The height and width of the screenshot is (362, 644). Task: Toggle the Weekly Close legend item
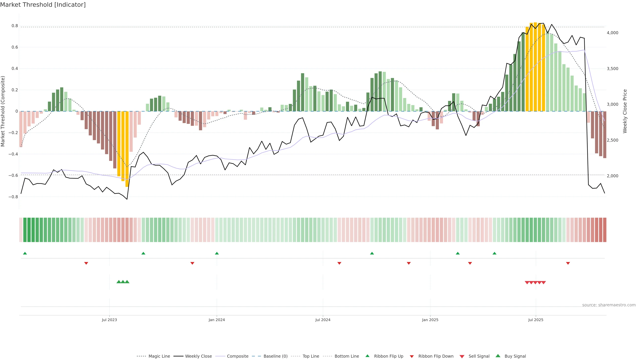coord(198,356)
